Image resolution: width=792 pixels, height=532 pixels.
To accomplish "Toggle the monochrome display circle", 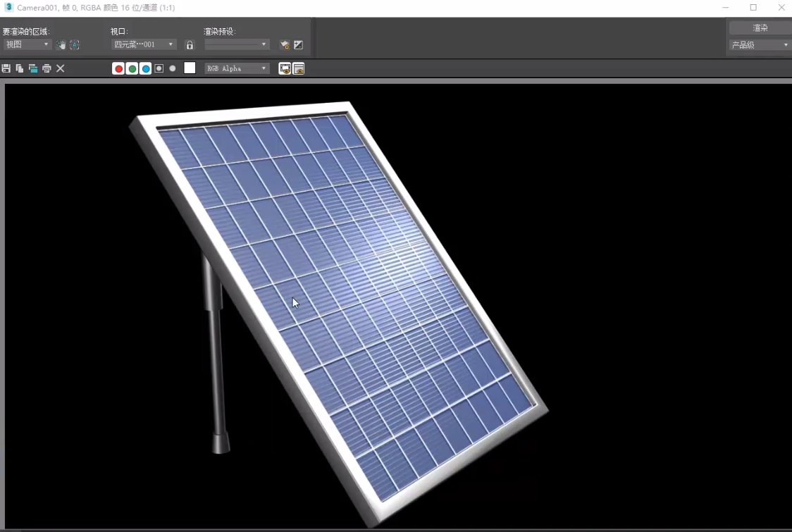I will [173, 68].
